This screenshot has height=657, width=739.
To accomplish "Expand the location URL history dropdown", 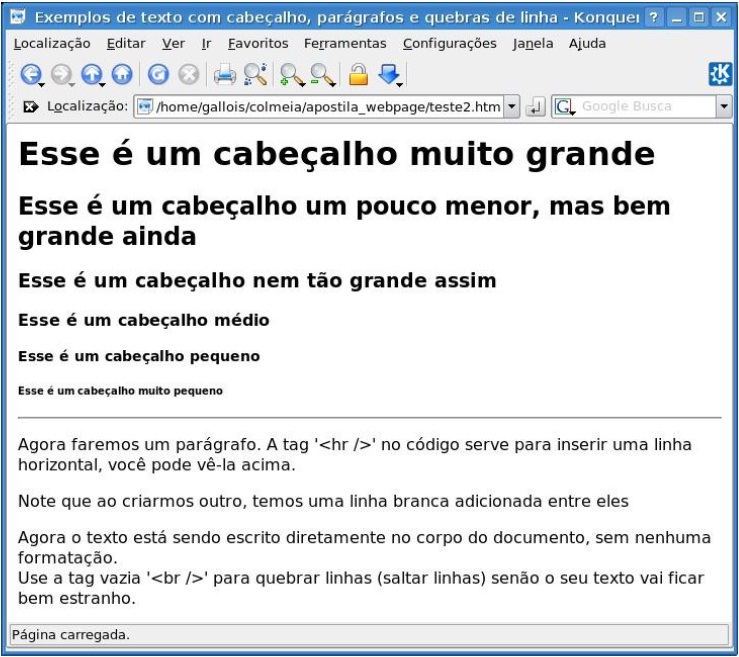I will pos(513,106).
